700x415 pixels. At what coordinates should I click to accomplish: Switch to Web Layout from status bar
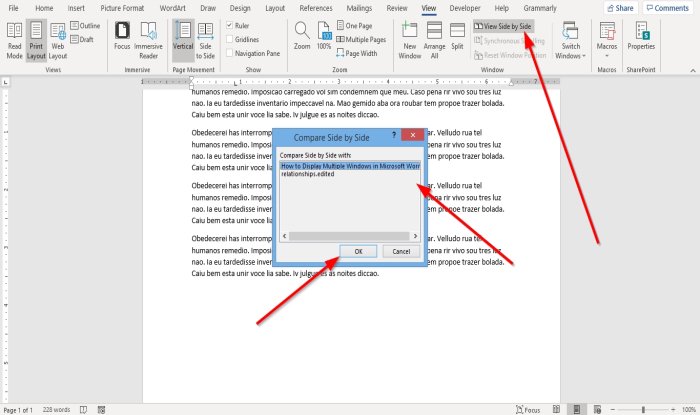pos(597,410)
